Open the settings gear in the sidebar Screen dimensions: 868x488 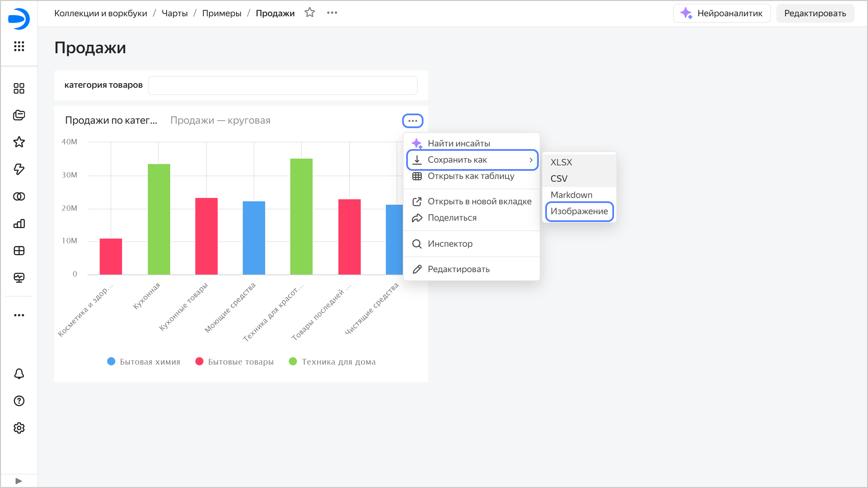pyautogui.click(x=19, y=428)
